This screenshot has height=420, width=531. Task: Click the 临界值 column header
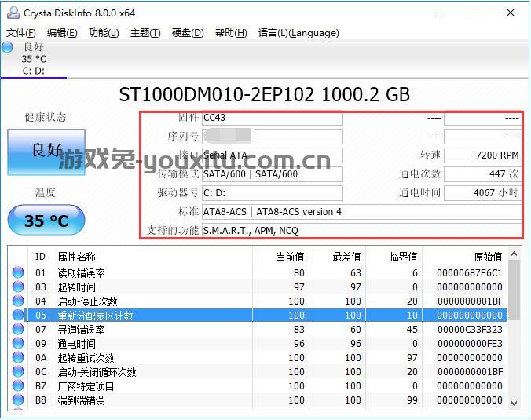[x=394, y=257]
